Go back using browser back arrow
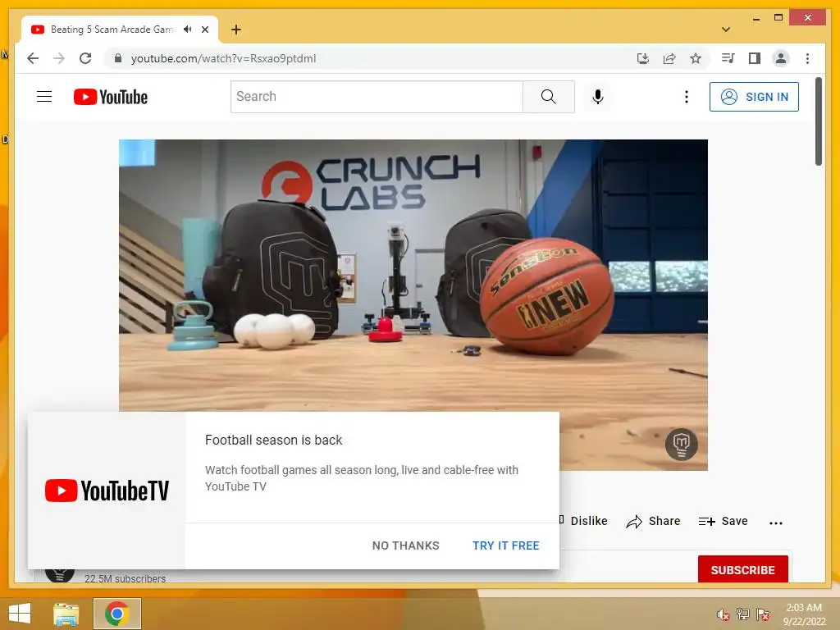The image size is (840, 630). [x=33, y=58]
